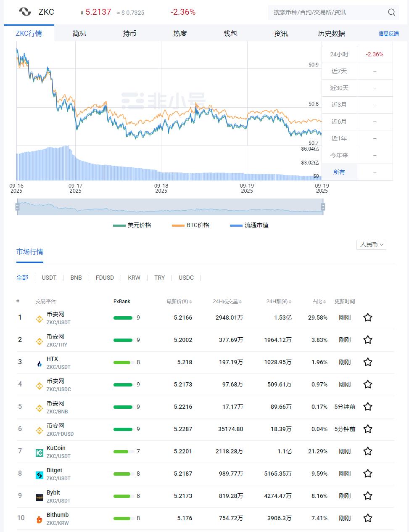Viewport: 409px width, 532px height.
Task: Star the KuCoin ZKC/USDT market
Action: [x=367, y=451]
